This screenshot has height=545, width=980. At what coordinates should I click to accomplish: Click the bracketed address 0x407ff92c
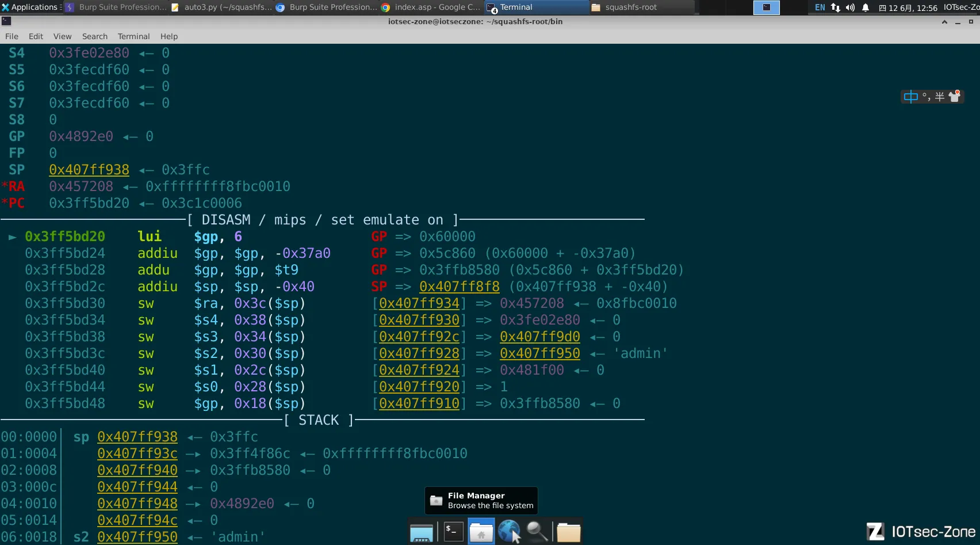coord(419,337)
